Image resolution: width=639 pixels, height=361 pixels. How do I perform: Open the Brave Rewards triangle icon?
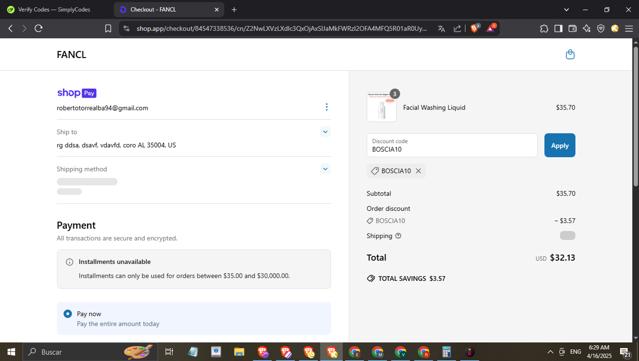click(491, 28)
